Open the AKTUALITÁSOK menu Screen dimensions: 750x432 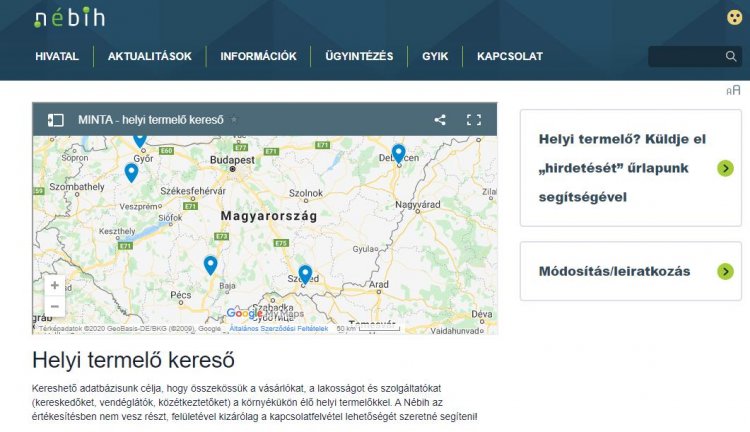(150, 57)
